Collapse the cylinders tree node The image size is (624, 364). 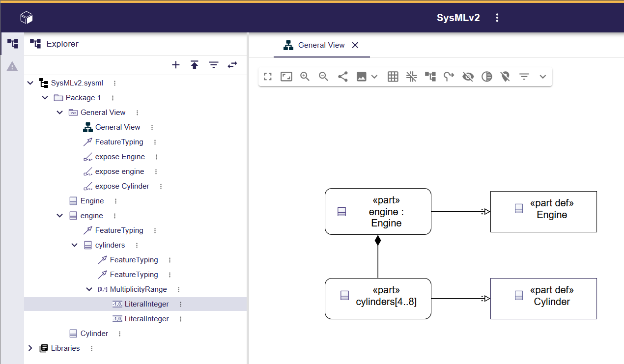click(75, 245)
